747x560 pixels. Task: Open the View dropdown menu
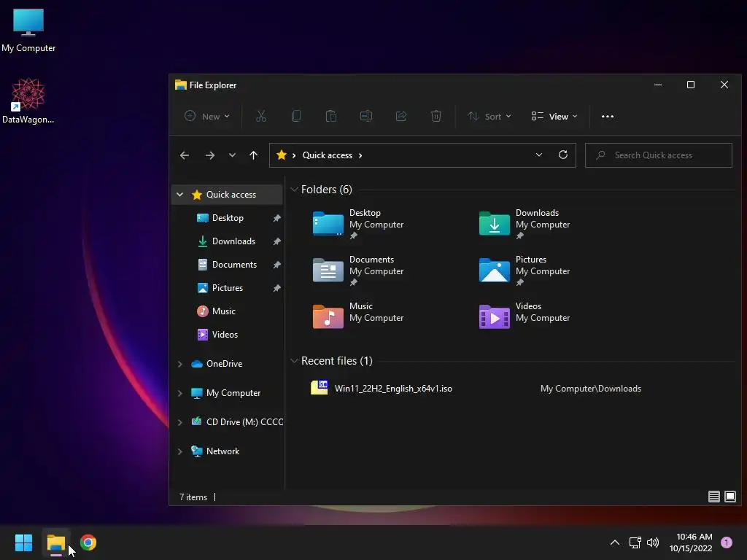pyautogui.click(x=554, y=116)
